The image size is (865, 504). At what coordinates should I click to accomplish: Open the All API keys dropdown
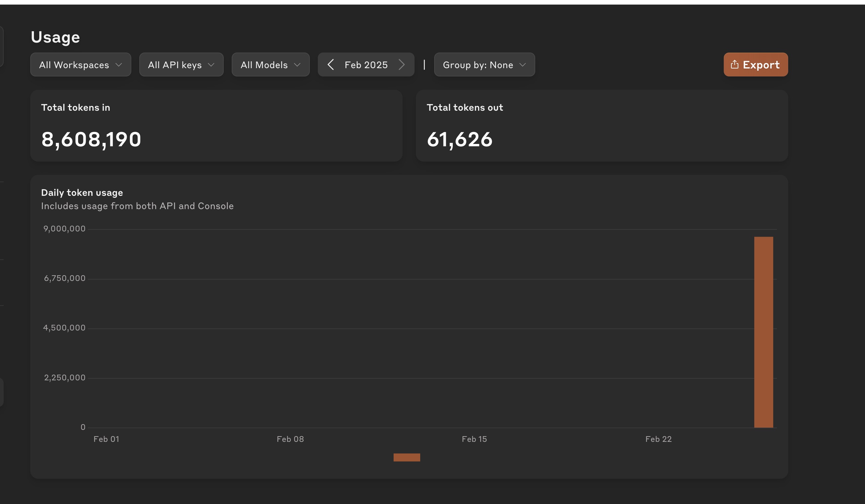pyautogui.click(x=181, y=64)
